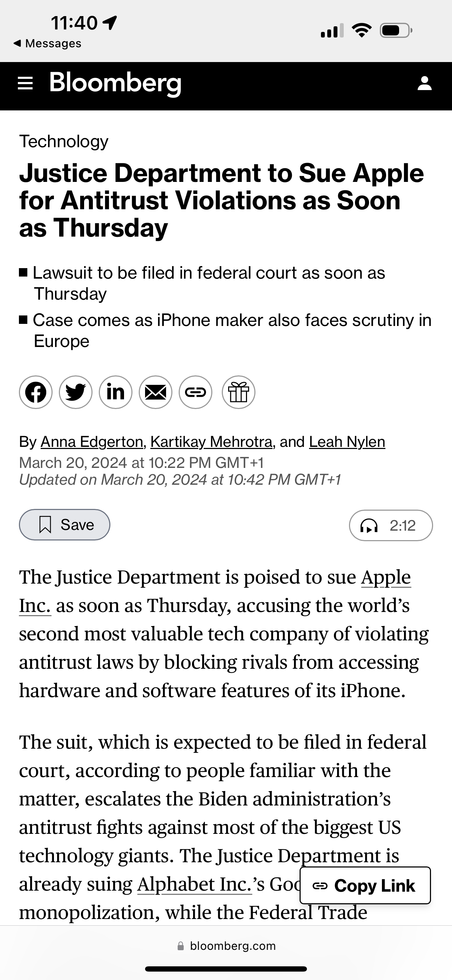The height and width of the screenshot is (980, 452).
Task: Open author Anna Edgerton's page
Action: [x=92, y=442]
